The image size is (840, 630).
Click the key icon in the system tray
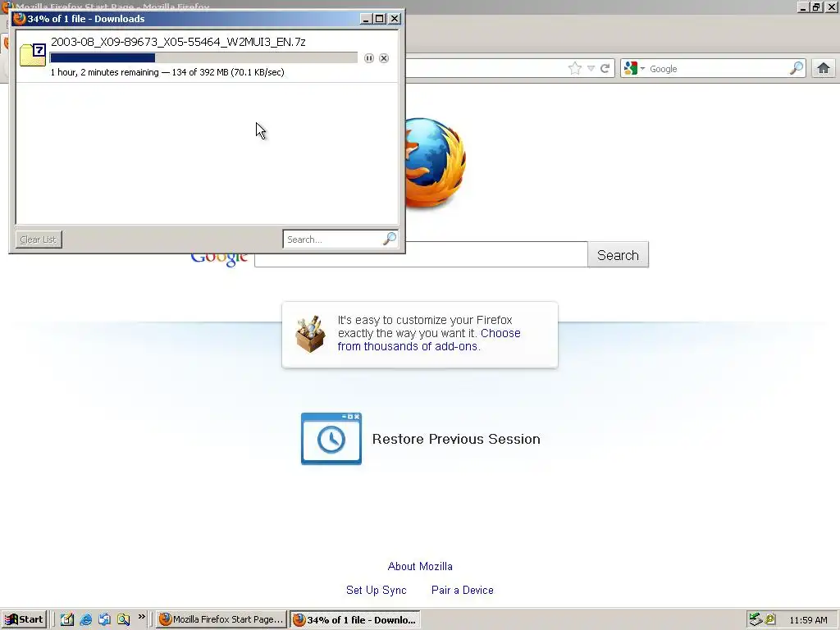click(770, 619)
